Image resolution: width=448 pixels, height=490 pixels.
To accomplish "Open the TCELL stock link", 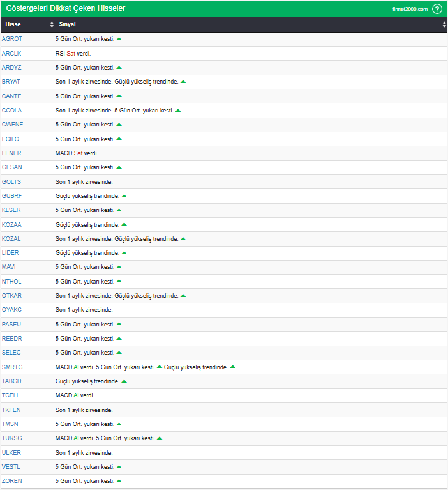I will [x=11, y=395].
